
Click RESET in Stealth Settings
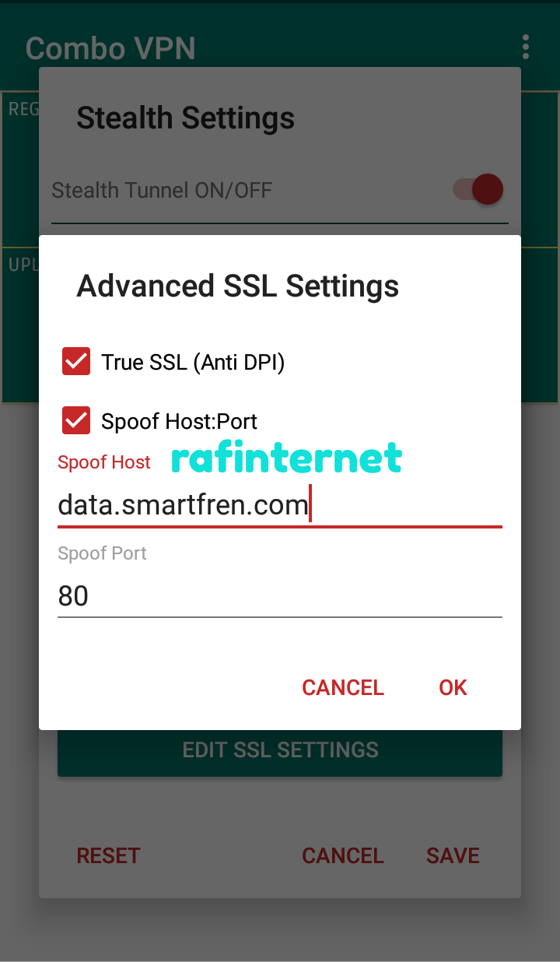[108, 855]
